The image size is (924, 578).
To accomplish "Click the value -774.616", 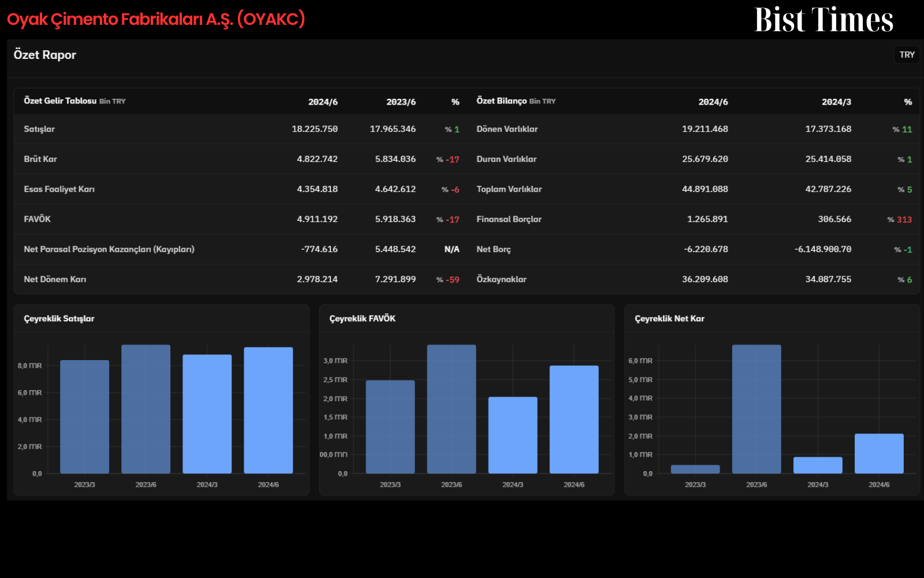I will [x=319, y=249].
